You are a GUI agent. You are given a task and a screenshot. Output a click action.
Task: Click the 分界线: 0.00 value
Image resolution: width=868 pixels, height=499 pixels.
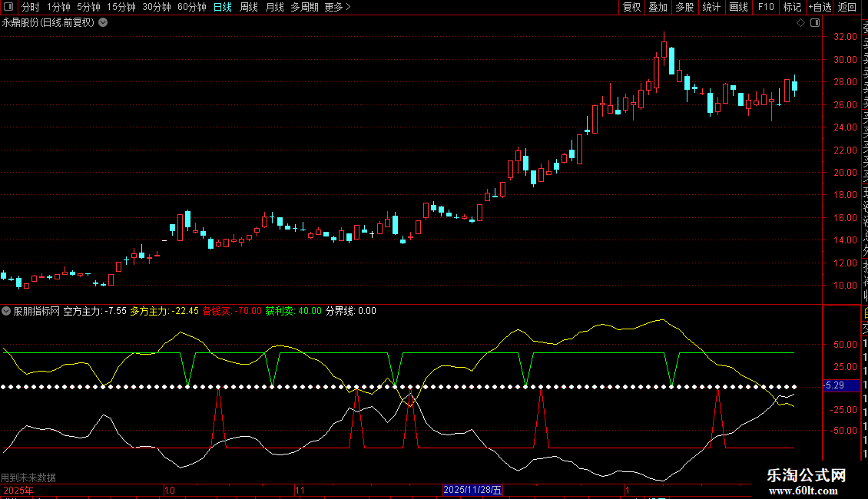tap(350, 311)
